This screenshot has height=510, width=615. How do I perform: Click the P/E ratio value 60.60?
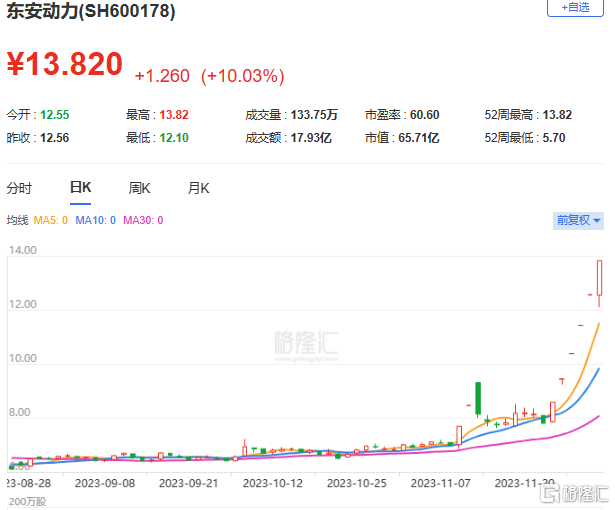pos(424,115)
